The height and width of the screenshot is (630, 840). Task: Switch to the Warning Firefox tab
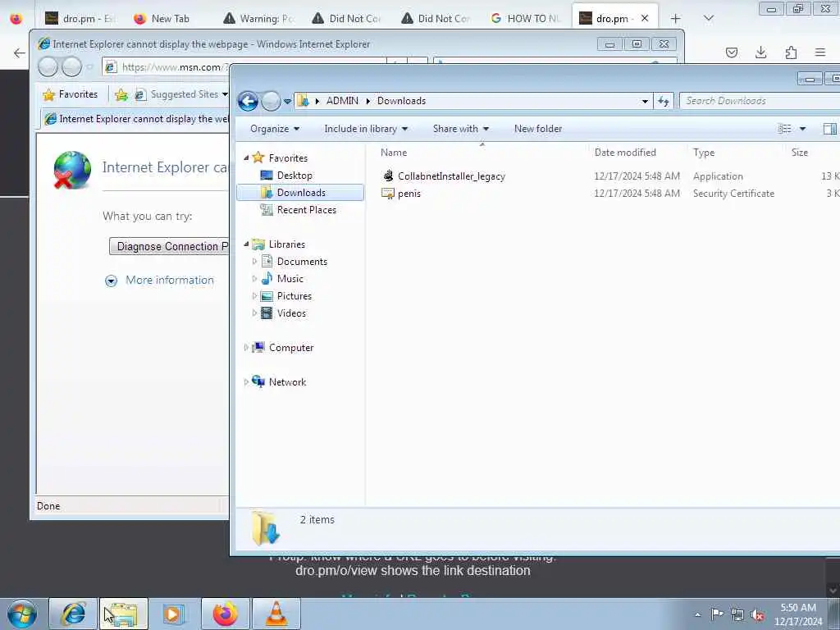point(259,18)
